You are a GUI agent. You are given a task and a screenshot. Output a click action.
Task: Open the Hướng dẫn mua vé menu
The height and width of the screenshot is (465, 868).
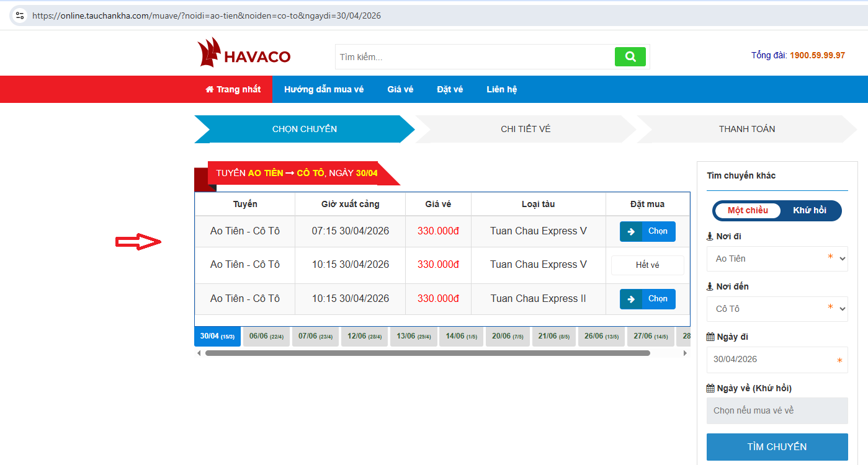pos(324,90)
